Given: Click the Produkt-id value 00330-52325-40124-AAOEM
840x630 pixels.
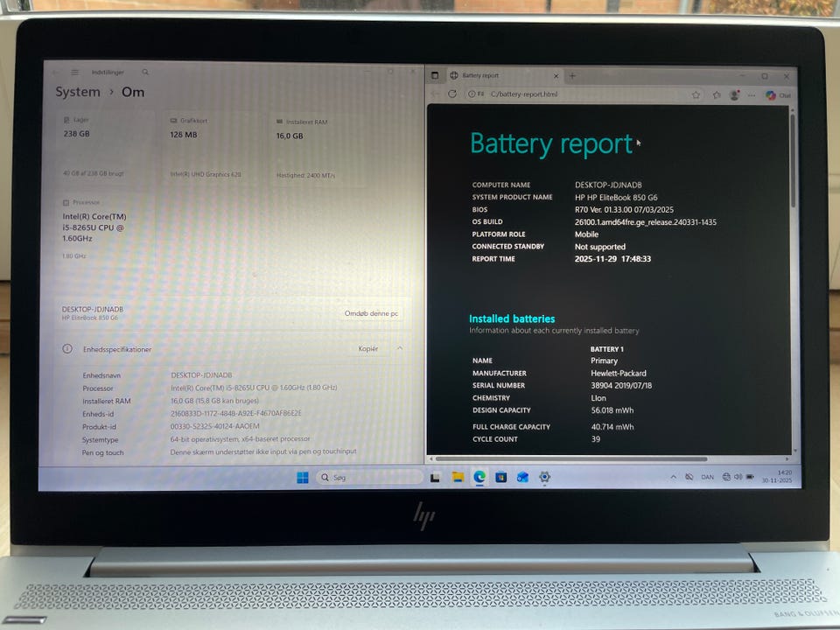Looking at the screenshot, I should click(x=215, y=426).
